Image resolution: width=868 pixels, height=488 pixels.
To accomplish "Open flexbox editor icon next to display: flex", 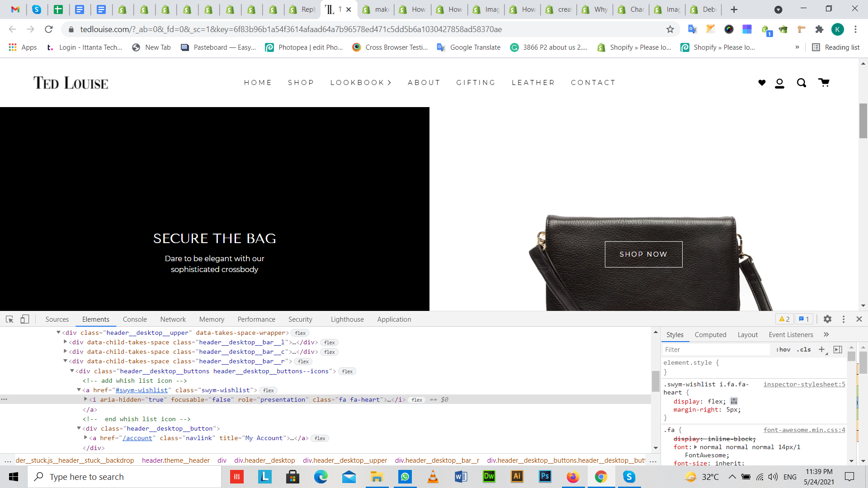I will coord(734,401).
